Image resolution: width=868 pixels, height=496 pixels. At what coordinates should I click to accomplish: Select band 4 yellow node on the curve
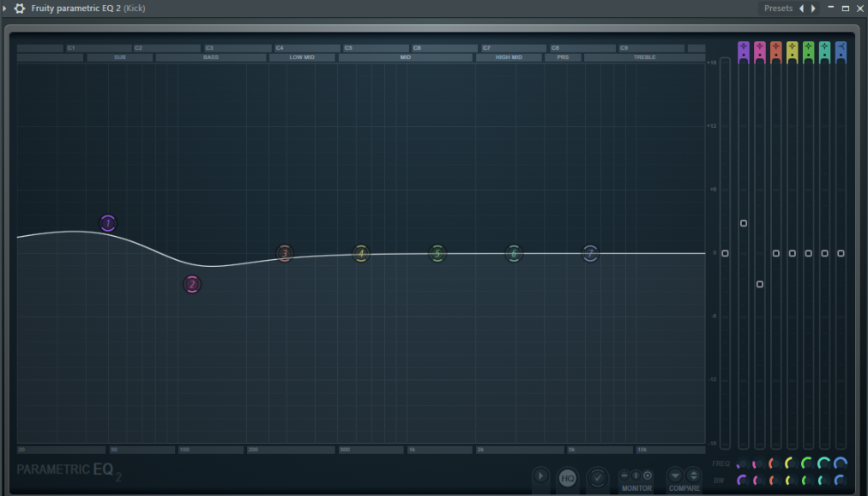pyautogui.click(x=361, y=253)
